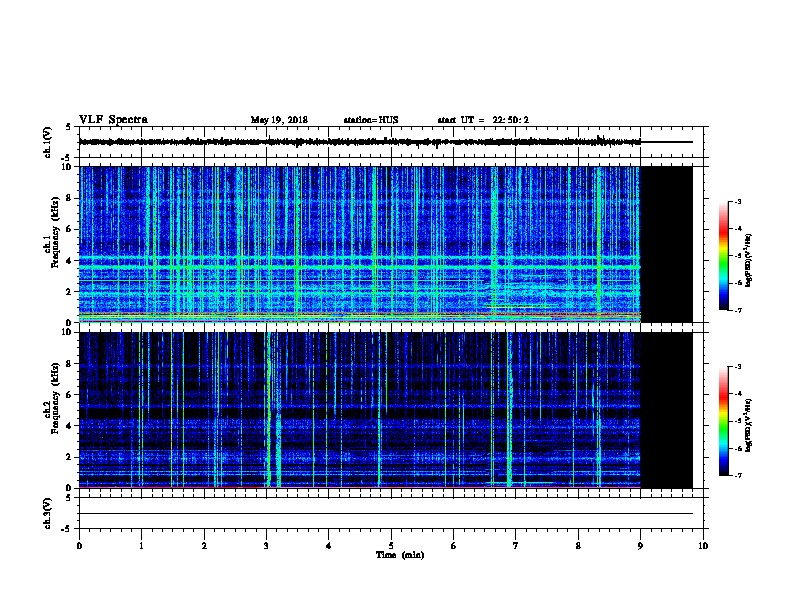The width and height of the screenshot is (792, 612).
Task: Click the "-7" label on ch.2 colorbar
Action: pos(737,475)
